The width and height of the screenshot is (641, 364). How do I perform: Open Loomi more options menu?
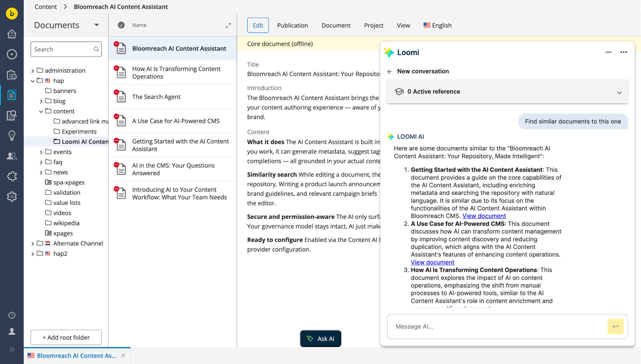[x=623, y=52]
